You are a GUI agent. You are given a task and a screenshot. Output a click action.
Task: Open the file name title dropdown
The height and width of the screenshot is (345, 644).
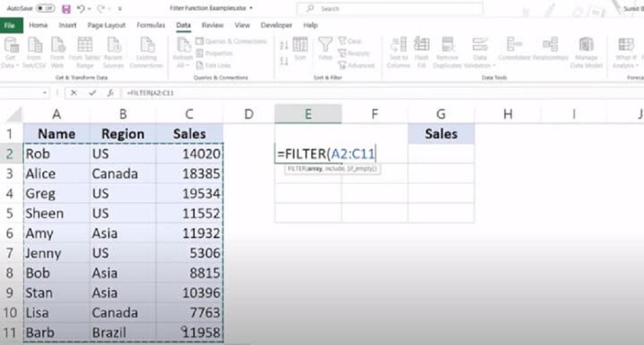pyautogui.click(x=251, y=8)
